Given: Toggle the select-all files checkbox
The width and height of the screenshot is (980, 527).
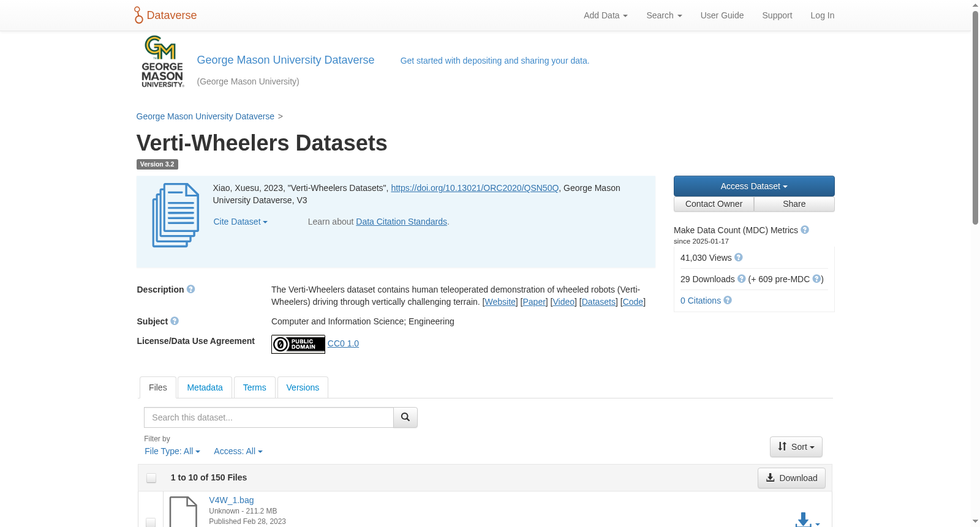Looking at the screenshot, I should (x=151, y=478).
